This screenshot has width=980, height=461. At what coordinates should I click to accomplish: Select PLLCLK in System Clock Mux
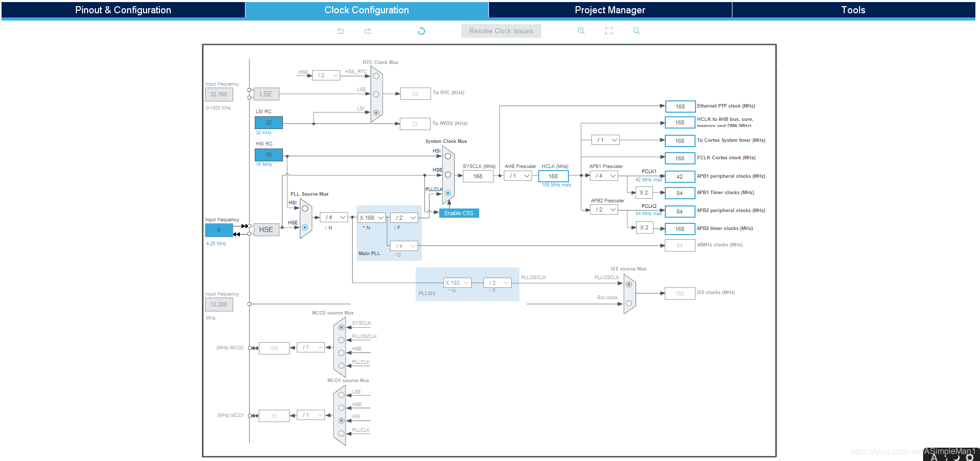pyautogui.click(x=448, y=193)
